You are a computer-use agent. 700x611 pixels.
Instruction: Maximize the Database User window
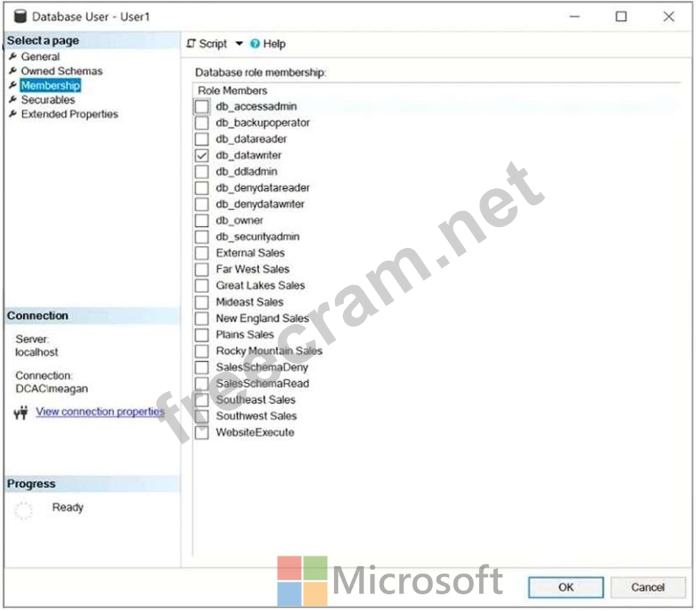620,16
